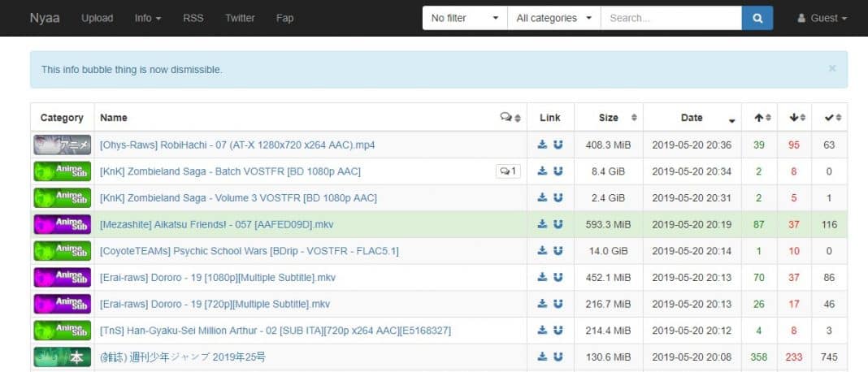
Task: Open the Twitter link in navbar
Action: tap(240, 18)
